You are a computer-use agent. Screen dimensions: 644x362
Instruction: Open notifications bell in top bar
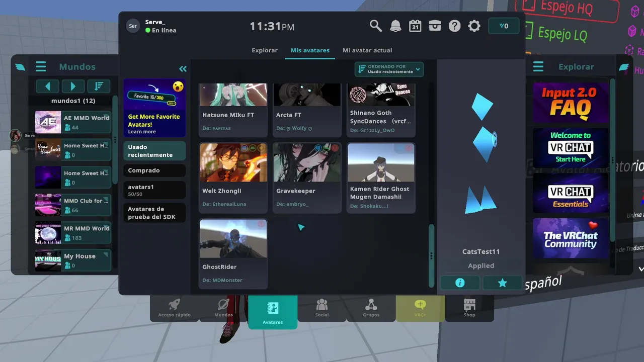click(x=395, y=26)
